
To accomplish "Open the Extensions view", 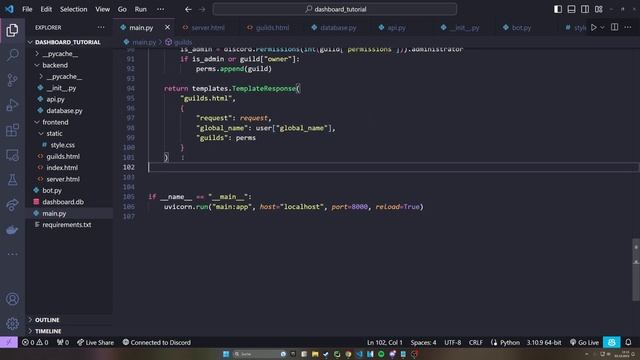I will click(x=12, y=130).
